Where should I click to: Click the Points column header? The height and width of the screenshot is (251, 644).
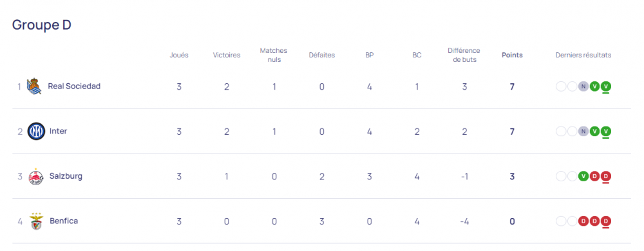(x=512, y=55)
